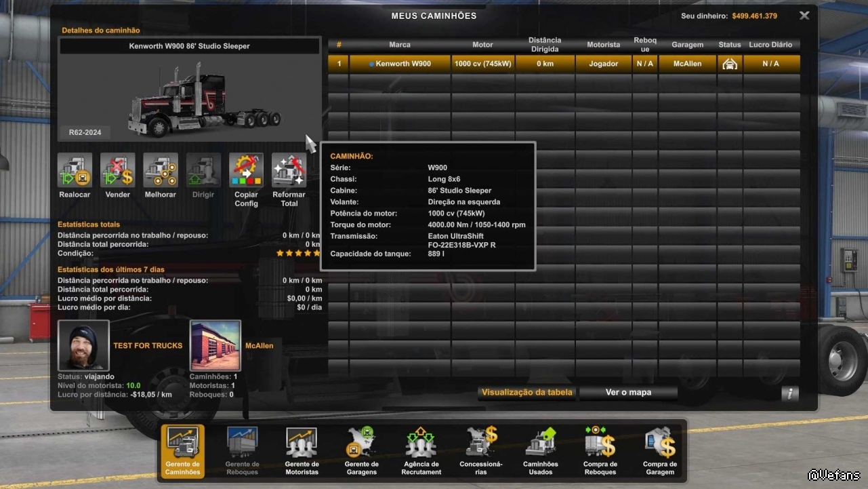The height and width of the screenshot is (489, 868).
Task: Open Gerente de Motoristas in bottom bar
Action: point(302,451)
